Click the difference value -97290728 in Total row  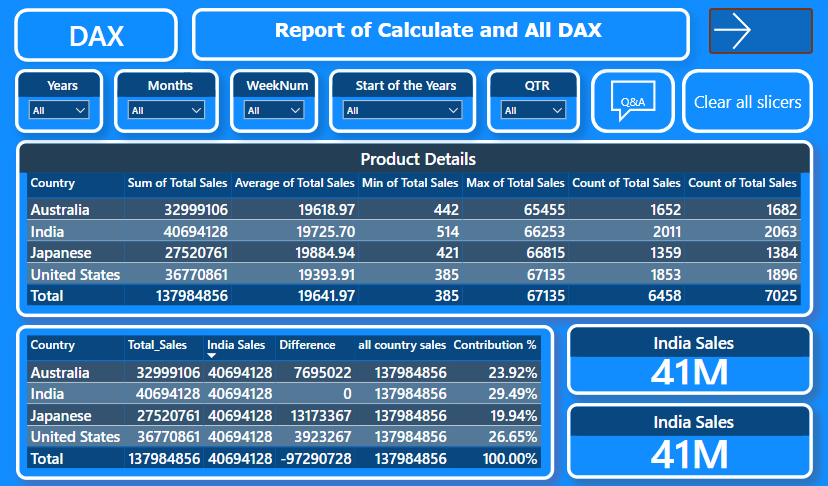[316, 459]
